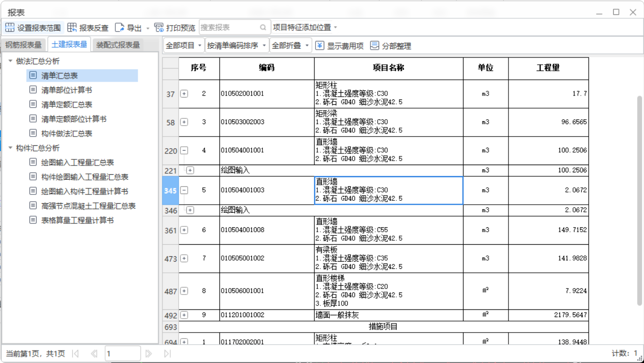
Task: Open 绘图输入工程量汇总表 report
Action: 78,163
